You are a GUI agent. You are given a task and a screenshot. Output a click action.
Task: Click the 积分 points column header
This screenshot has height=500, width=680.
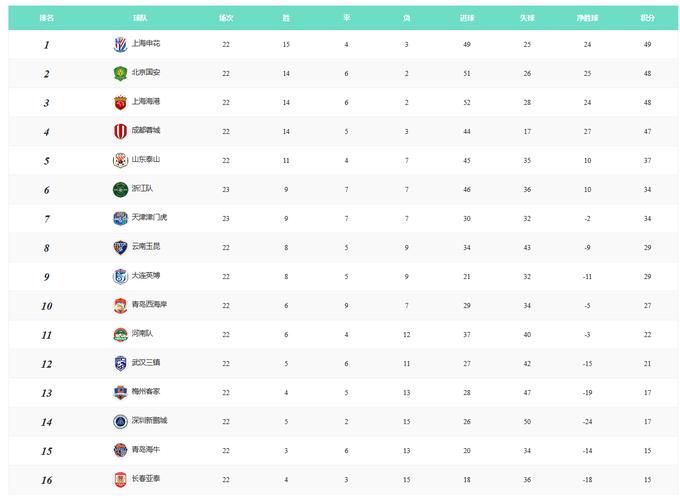pyautogui.click(x=648, y=17)
